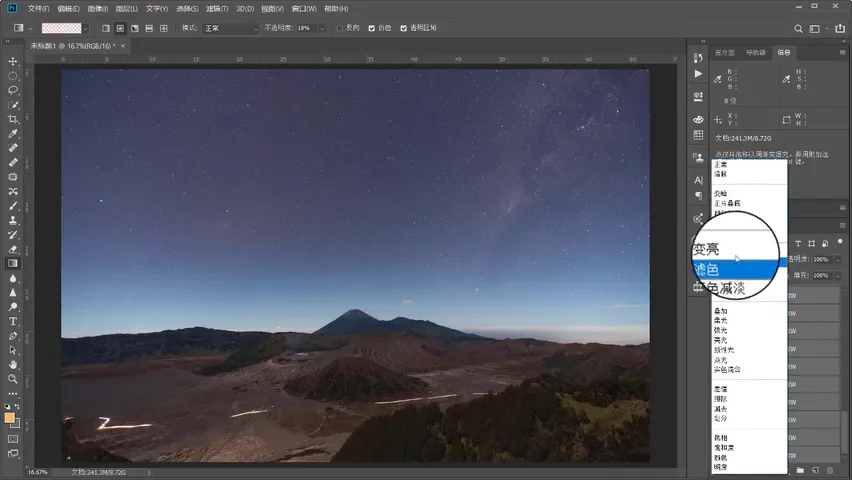
Task: Choose the Angle gradient style icon
Action: tap(135, 28)
